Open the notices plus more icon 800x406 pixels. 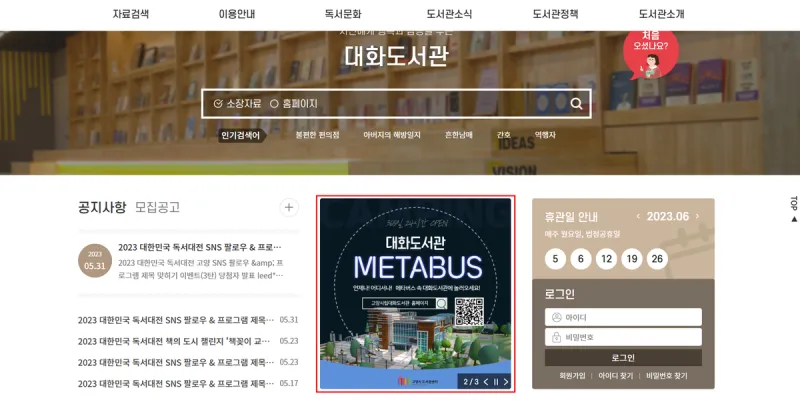click(x=289, y=208)
